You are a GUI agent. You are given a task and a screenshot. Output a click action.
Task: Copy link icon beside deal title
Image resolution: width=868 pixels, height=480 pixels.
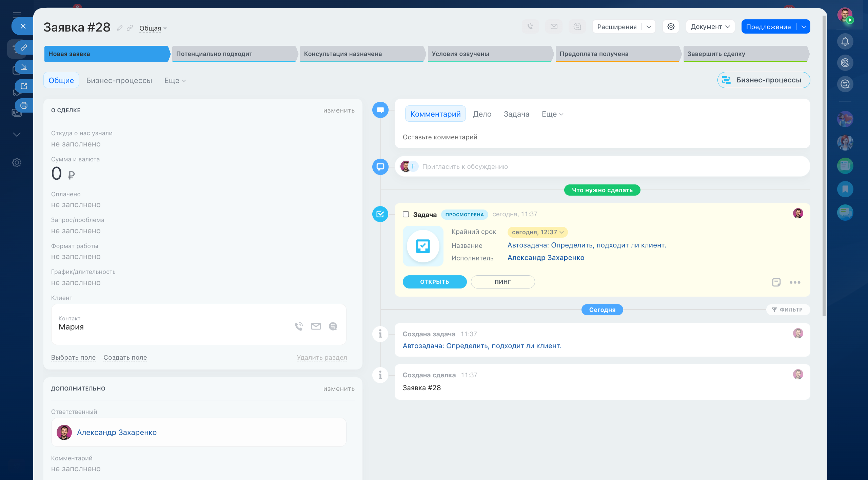(130, 28)
